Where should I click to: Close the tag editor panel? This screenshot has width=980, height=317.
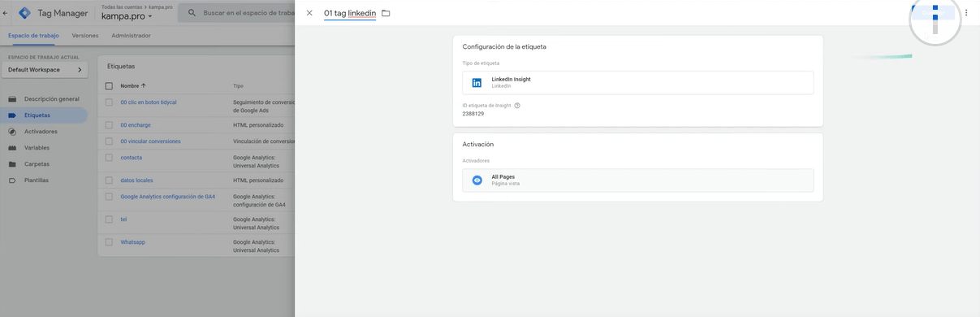point(309,13)
